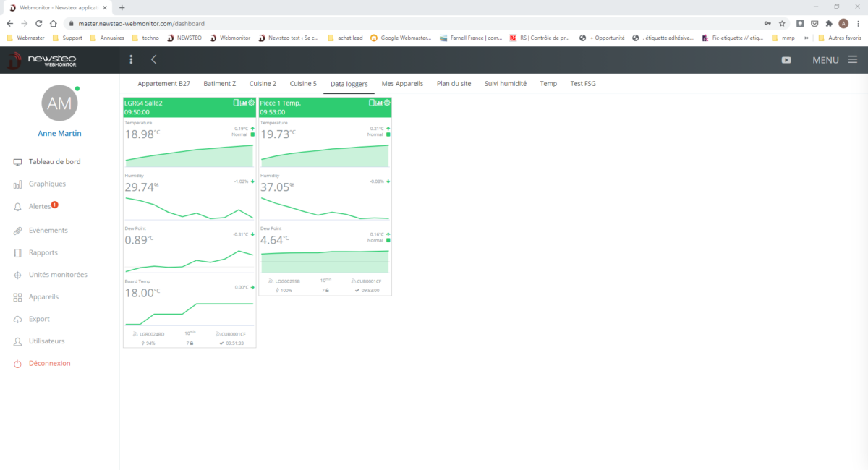Screen dimensions: 868x470
Task: Click the Unités monitorées crosshair icon
Action: [17, 275]
